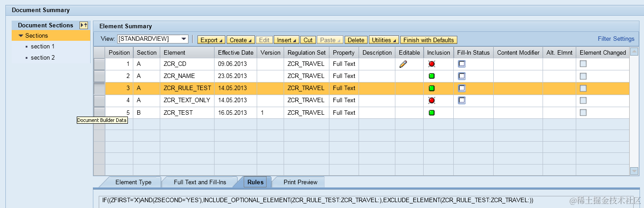This screenshot has width=644, height=208.
Task: Click Fill-In Status icon in ZCR_TEXT_ONLY row
Action: pos(462,100)
